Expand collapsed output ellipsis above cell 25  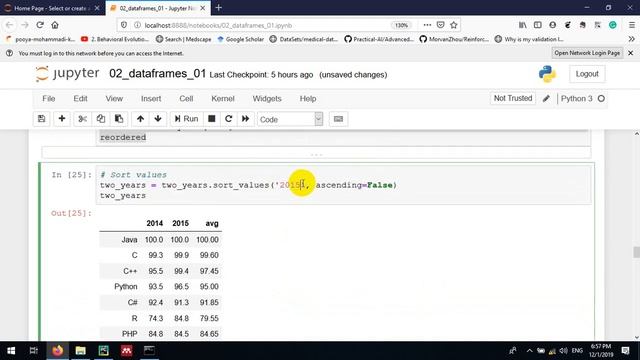[x=316, y=154]
